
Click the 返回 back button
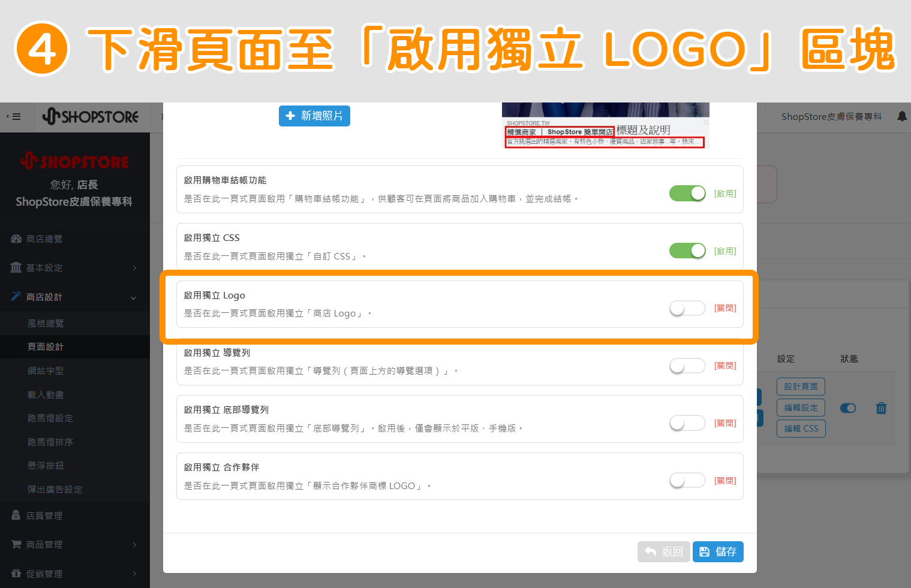click(x=664, y=551)
